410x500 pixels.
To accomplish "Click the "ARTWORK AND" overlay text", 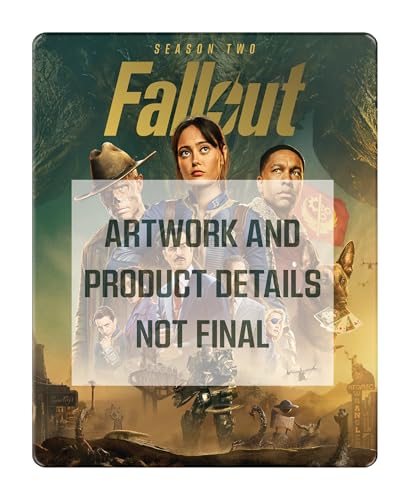I will (203, 234).
